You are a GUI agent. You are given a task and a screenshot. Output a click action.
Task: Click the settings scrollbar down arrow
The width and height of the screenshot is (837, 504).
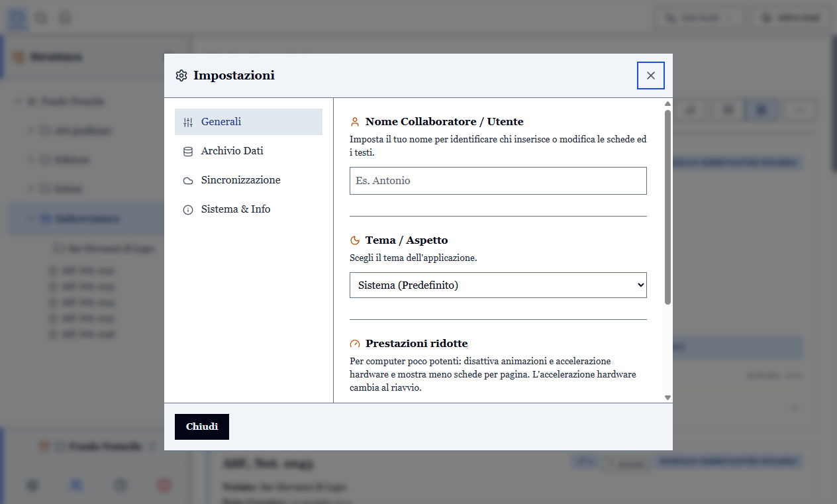coord(667,397)
